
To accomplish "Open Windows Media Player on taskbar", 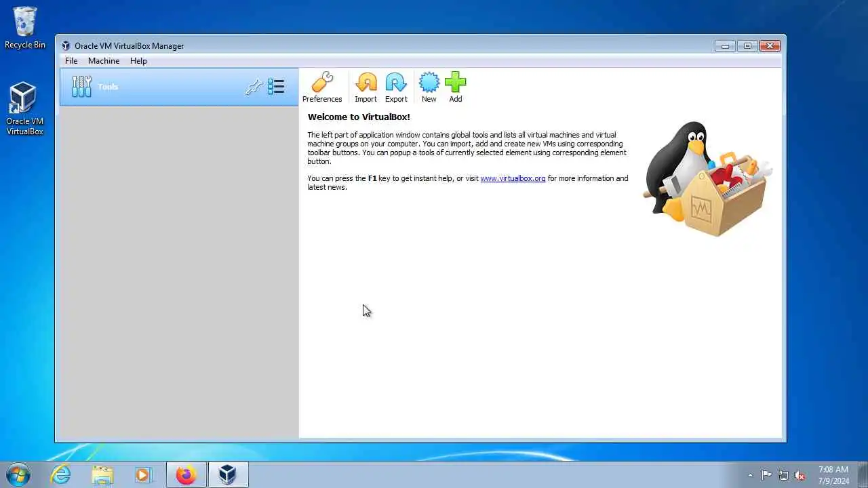I will pos(143,475).
